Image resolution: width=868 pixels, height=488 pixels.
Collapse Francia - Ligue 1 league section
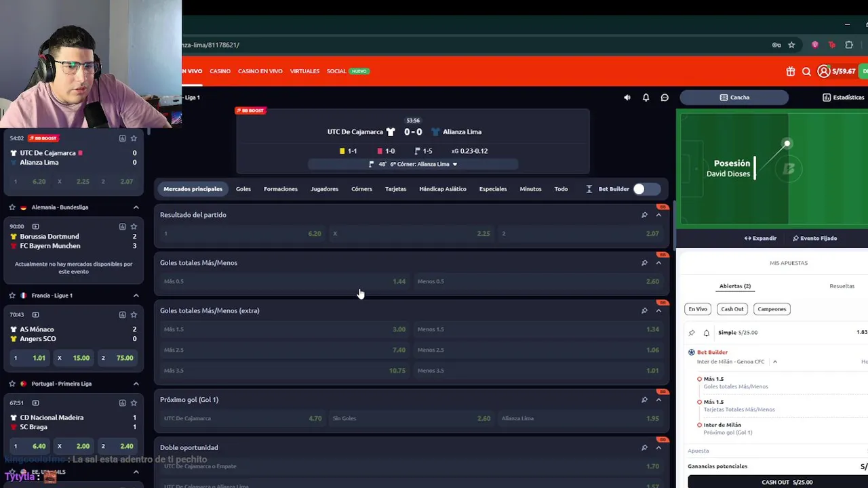136,296
